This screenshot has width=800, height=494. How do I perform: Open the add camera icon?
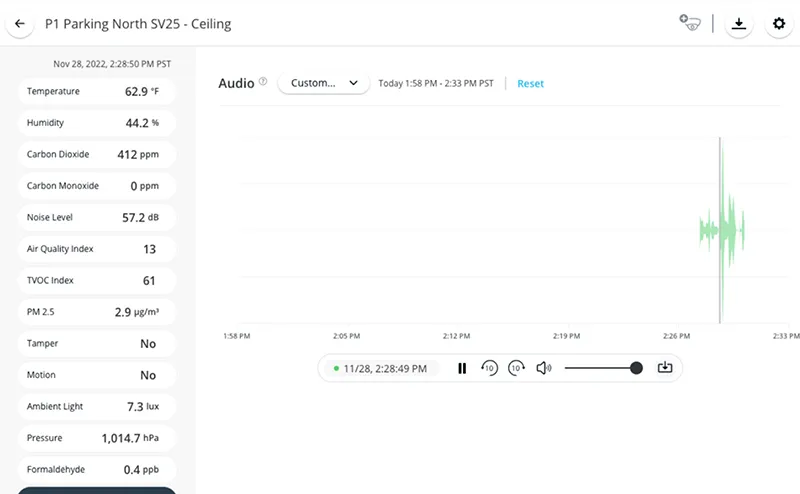(x=688, y=23)
